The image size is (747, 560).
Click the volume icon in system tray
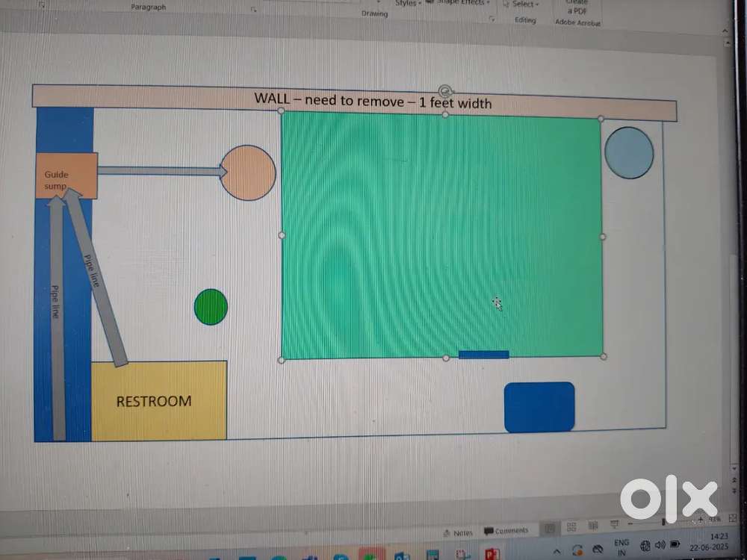[x=660, y=545]
